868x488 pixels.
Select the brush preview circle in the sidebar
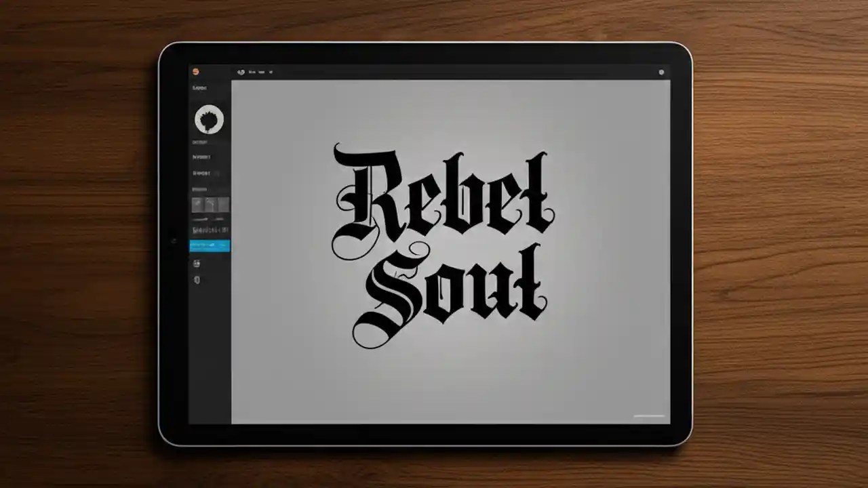208,119
